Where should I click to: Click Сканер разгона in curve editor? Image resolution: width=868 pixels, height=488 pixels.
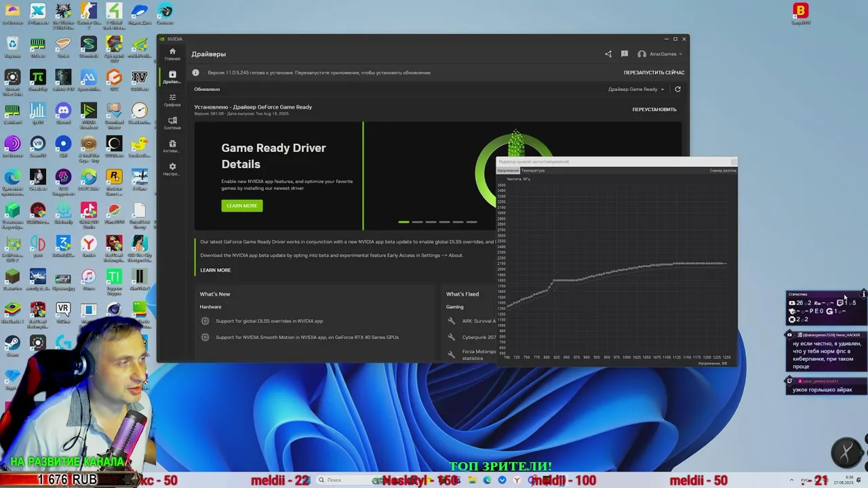(x=723, y=171)
